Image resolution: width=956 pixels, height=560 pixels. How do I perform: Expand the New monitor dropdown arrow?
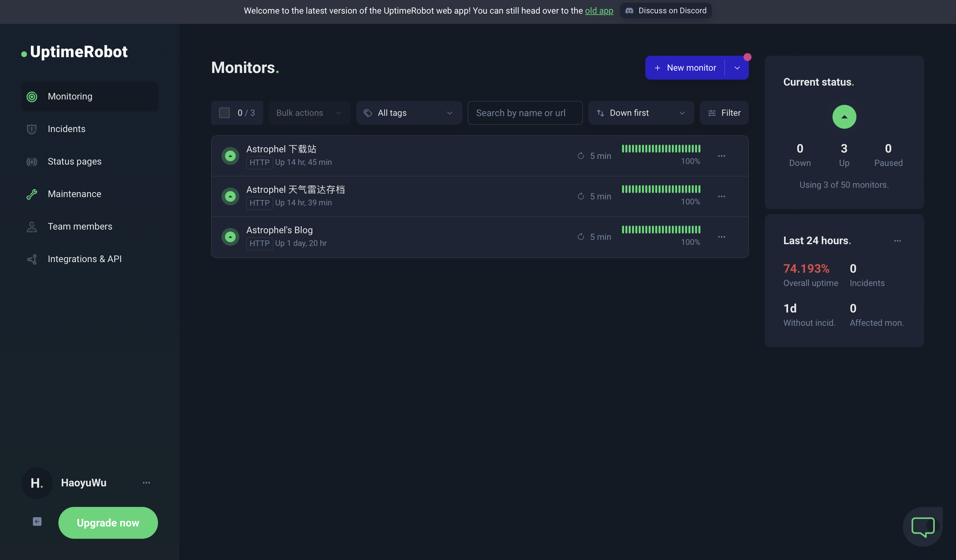737,68
